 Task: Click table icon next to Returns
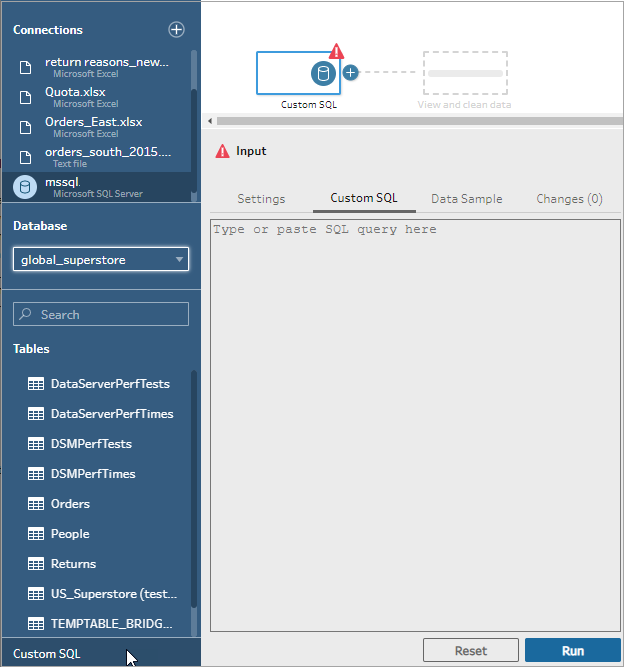pos(36,564)
